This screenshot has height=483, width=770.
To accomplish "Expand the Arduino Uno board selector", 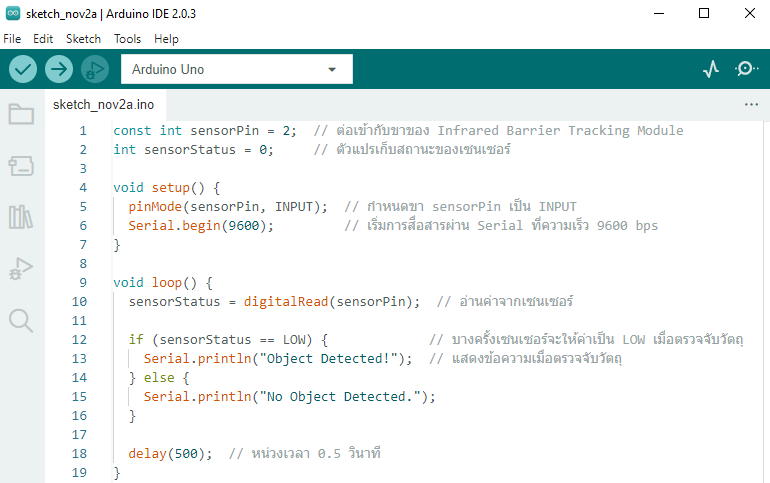I will click(x=235, y=69).
